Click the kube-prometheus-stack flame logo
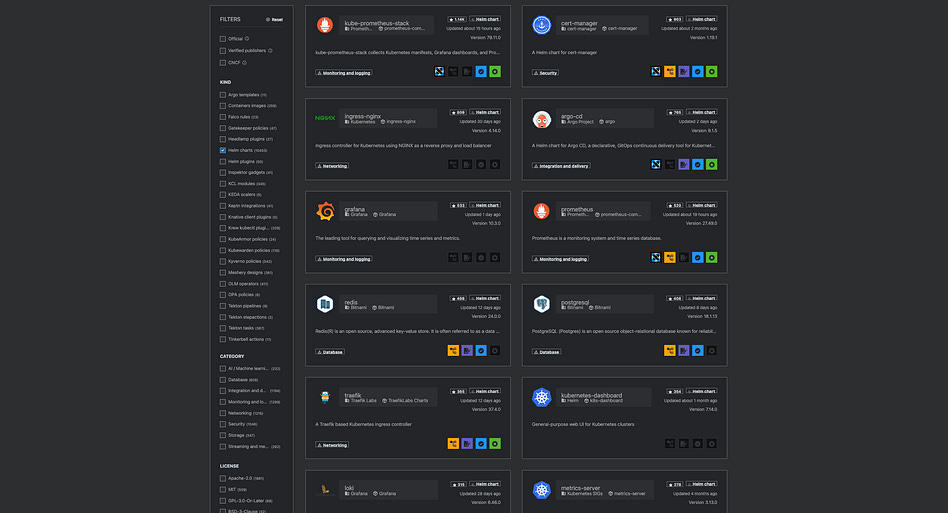 325,25
